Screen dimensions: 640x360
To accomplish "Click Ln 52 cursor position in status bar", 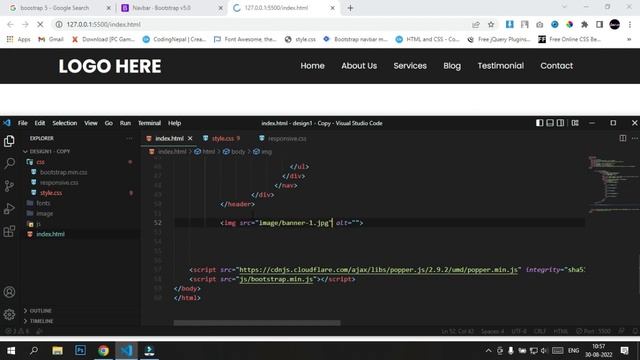I will tap(457, 331).
